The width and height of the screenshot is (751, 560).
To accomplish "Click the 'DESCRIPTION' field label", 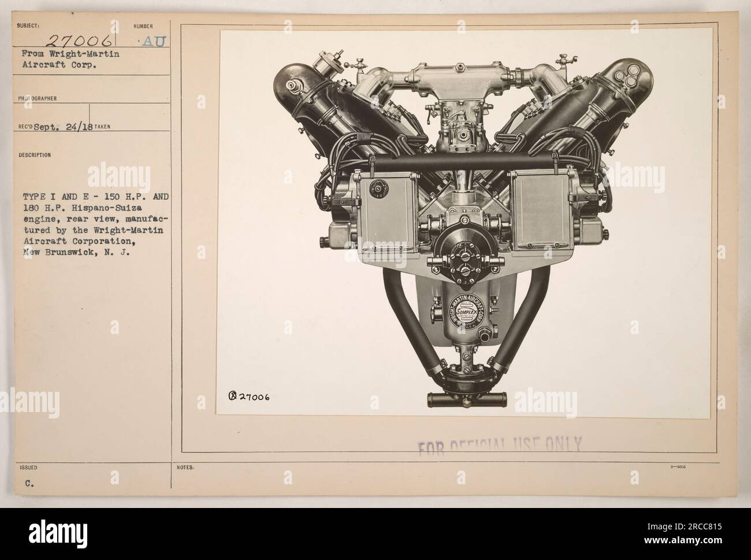I will pyautogui.click(x=36, y=155).
